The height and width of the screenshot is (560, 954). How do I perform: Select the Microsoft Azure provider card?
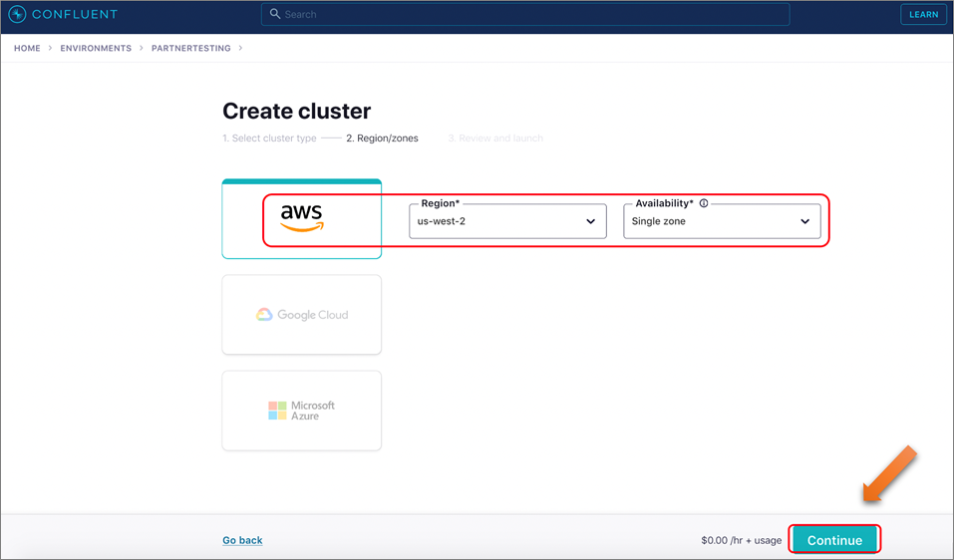(302, 411)
